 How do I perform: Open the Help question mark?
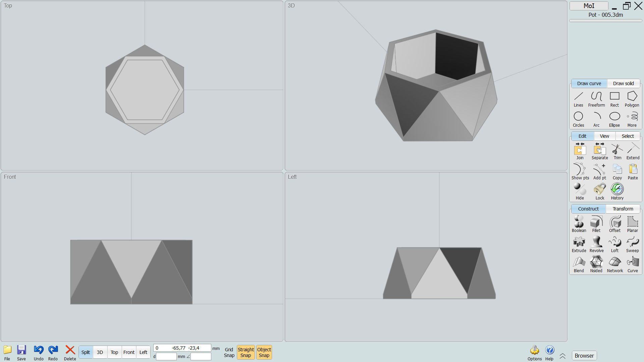coord(549,353)
